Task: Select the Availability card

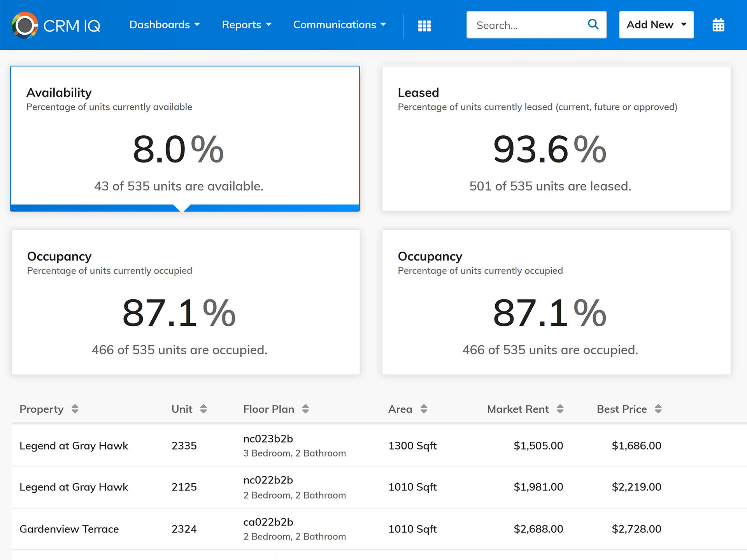Action: (184, 138)
